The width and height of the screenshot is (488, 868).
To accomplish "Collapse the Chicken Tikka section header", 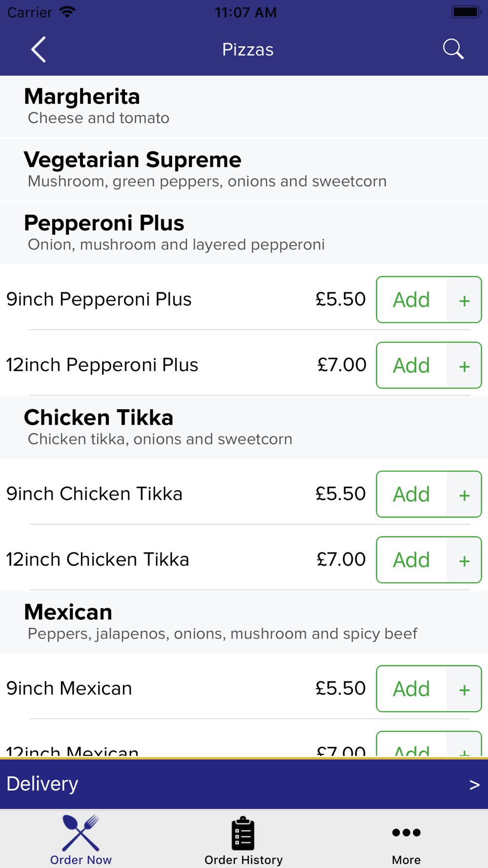I will 244,428.
